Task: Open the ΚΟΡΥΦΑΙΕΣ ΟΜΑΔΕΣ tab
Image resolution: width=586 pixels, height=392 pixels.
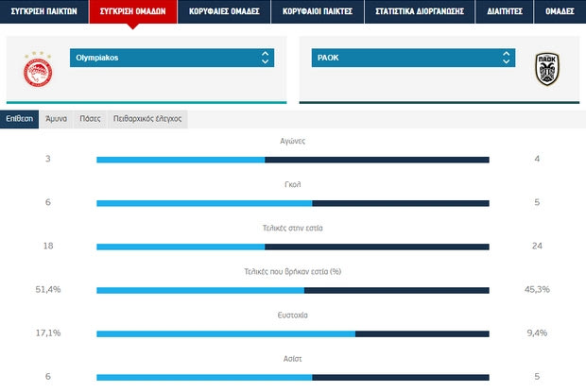Action: 218,11
